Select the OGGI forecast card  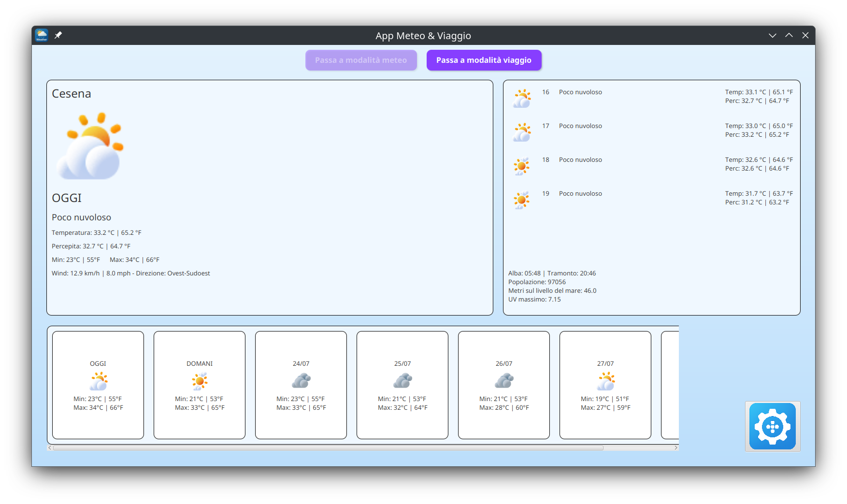(x=98, y=385)
